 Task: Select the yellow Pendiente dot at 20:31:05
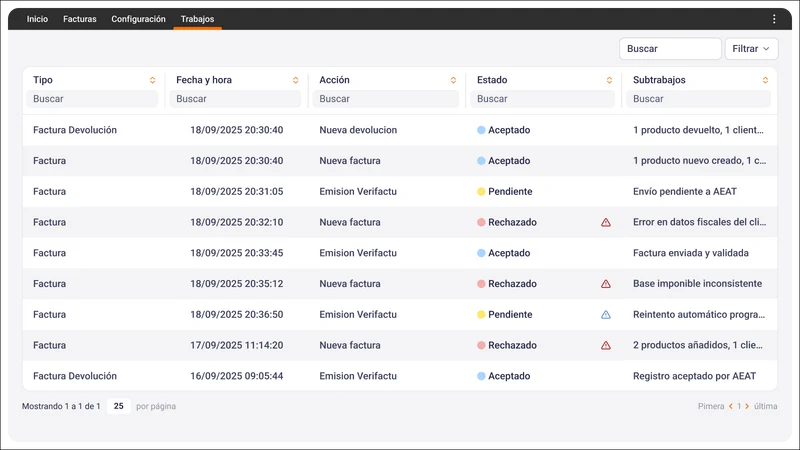481,192
